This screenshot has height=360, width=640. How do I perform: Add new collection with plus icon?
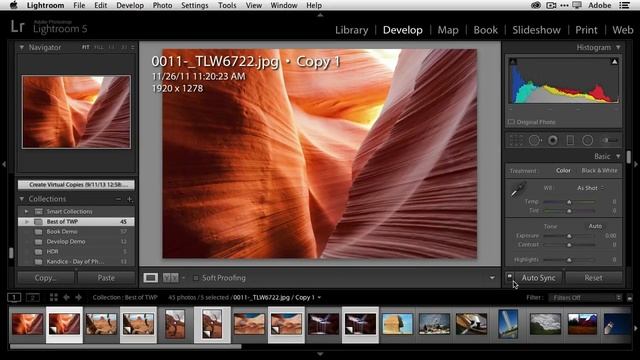point(130,199)
